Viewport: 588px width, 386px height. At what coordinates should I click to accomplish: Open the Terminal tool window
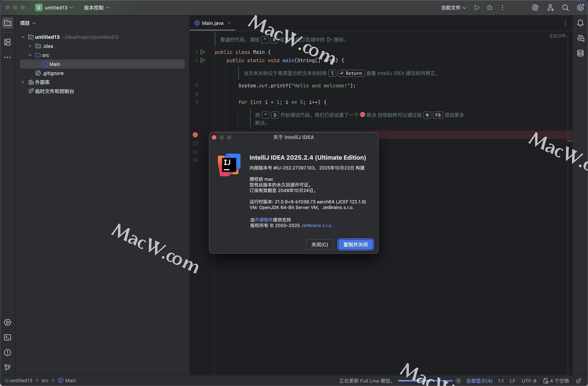tap(8, 337)
